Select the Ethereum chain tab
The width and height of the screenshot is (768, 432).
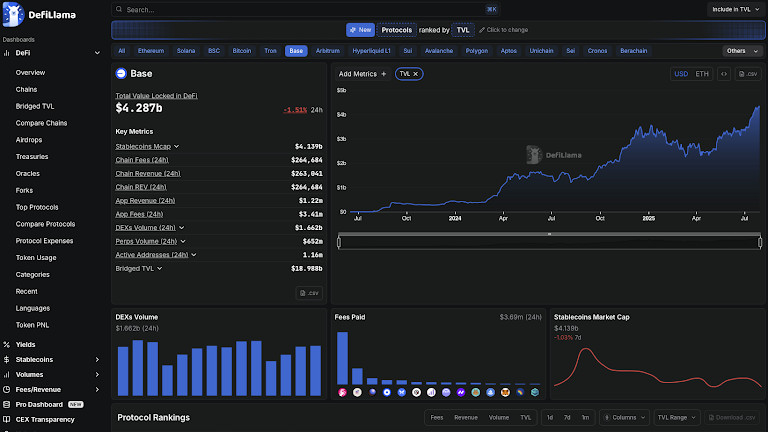click(x=151, y=51)
